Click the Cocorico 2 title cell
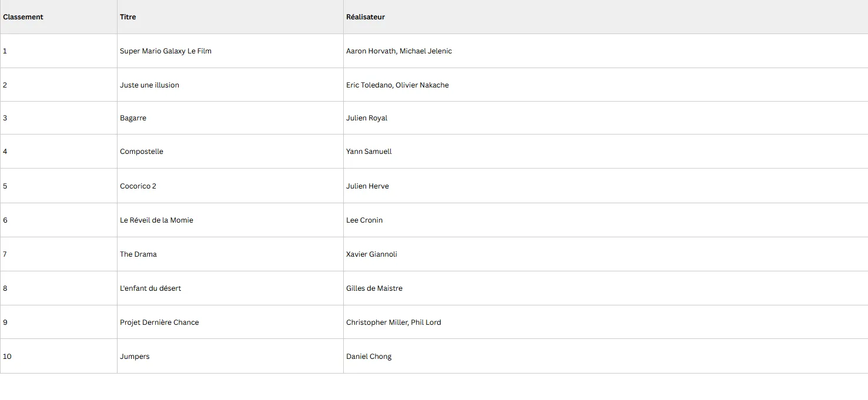This screenshot has width=868, height=400. point(138,186)
